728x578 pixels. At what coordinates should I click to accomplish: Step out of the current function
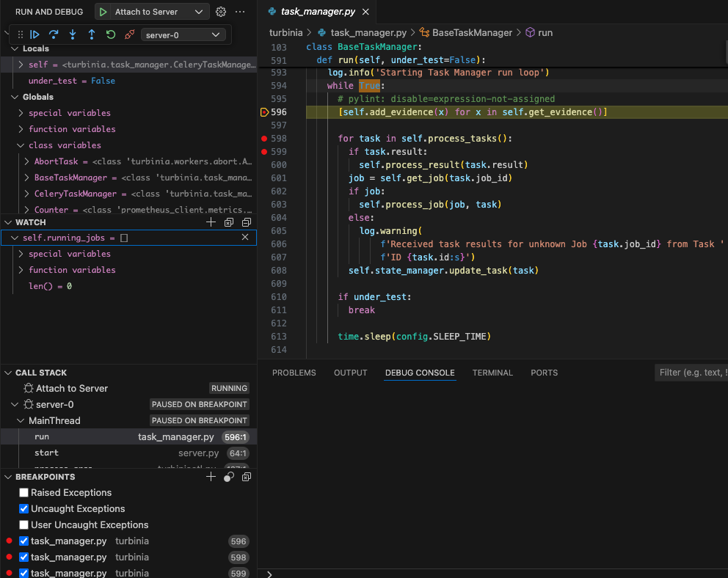pyautogui.click(x=92, y=34)
